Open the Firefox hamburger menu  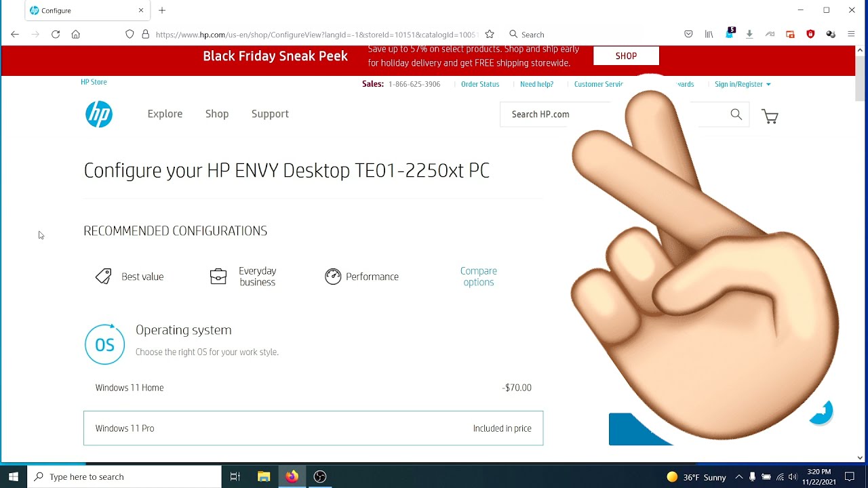[x=851, y=34]
